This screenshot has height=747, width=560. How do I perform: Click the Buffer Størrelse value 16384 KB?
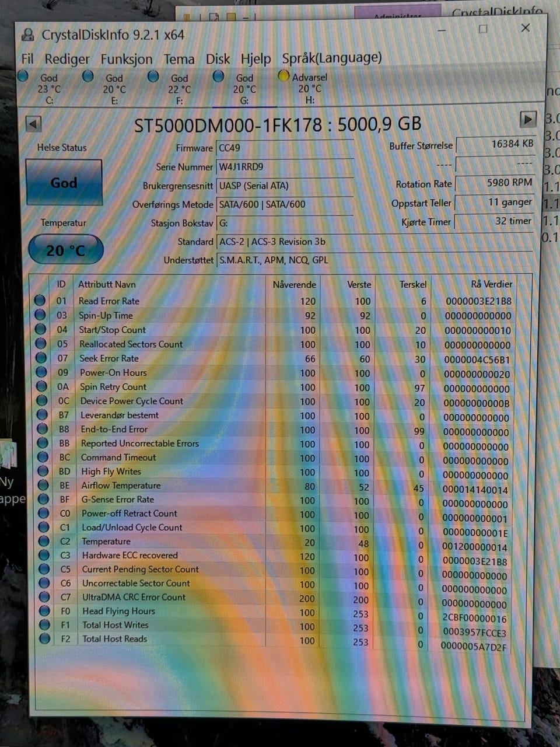pos(495,145)
